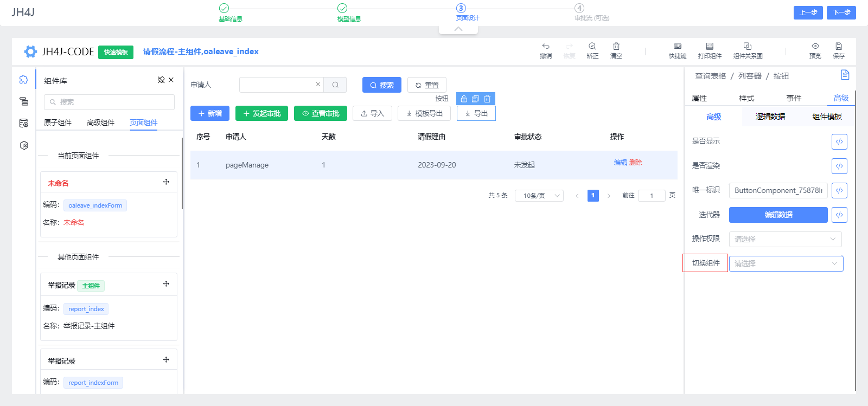
Task: Click the 编辑数据 button
Action: click(778, 215)
